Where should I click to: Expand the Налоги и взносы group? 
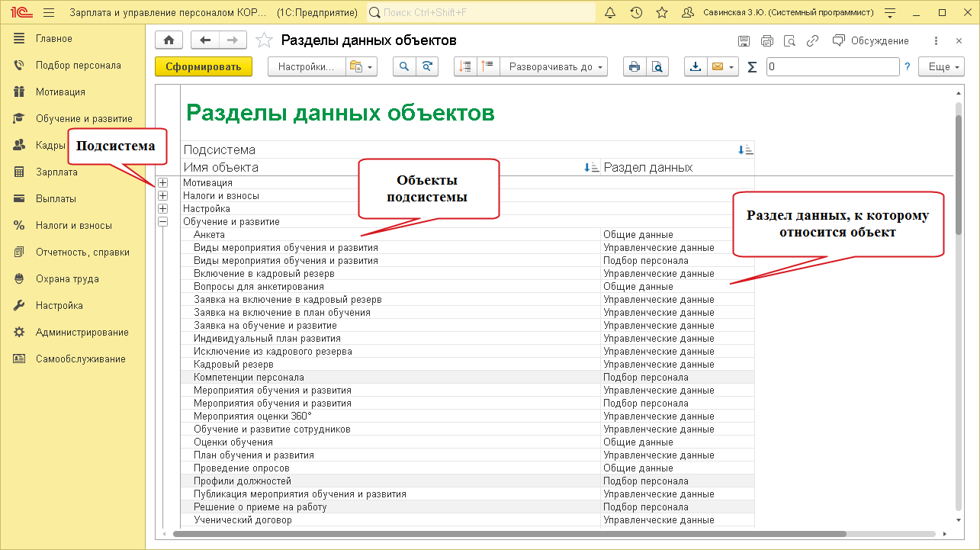[x=162, y=196]
